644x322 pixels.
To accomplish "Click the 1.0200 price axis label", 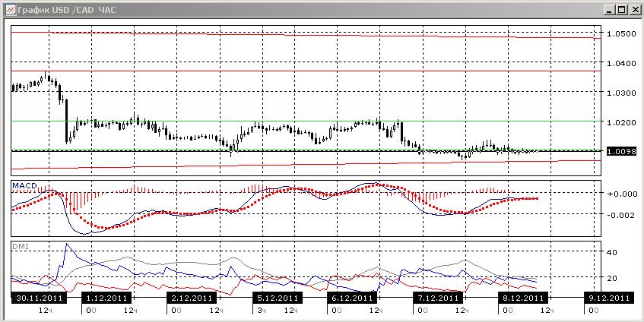I will [621, 122].
